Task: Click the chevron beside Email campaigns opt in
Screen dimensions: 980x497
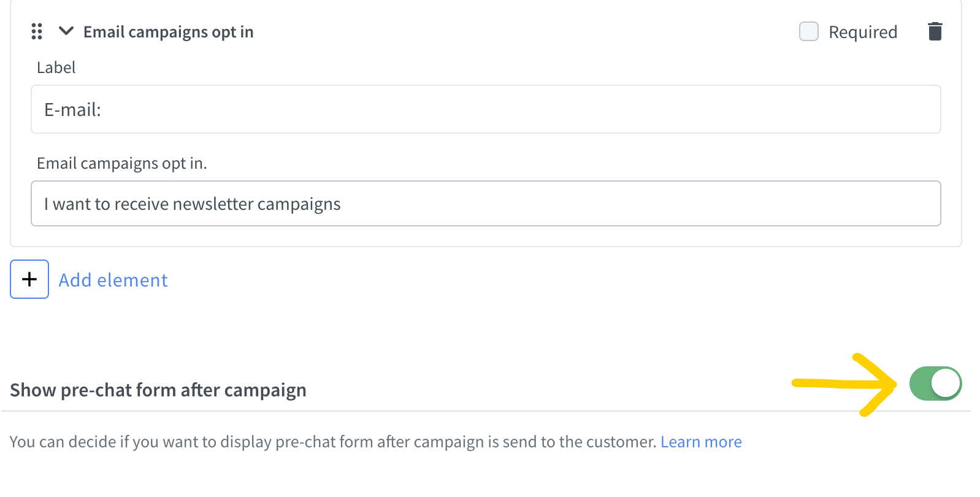Action: coord(66,31)
